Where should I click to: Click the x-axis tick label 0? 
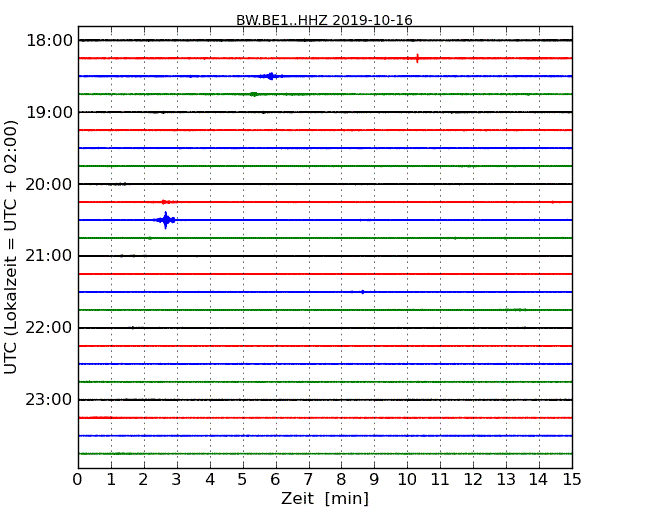click(x=78, y=479)
